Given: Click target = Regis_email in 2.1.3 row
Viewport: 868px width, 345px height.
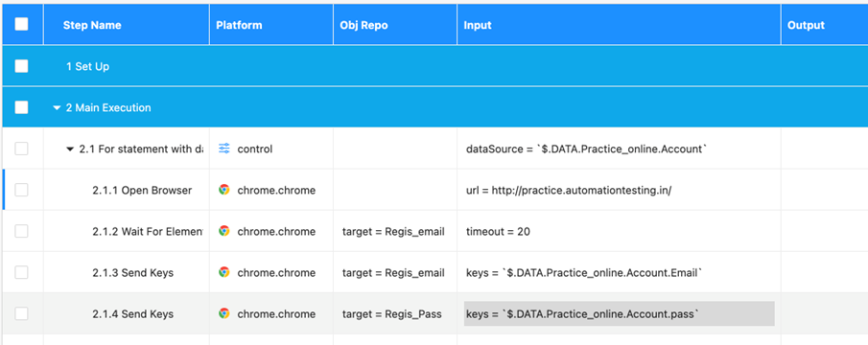Looking at the screenshot, I should [393, 272].
